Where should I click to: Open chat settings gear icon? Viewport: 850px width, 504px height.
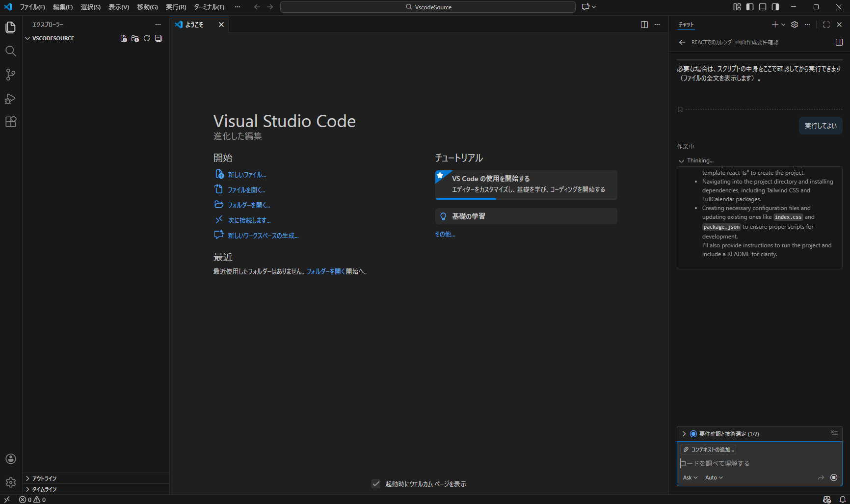point(795,25)
